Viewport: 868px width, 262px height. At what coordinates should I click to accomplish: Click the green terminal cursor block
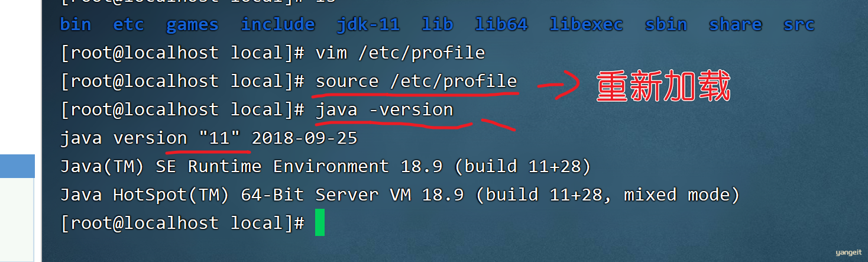click(x=320, y=222)
